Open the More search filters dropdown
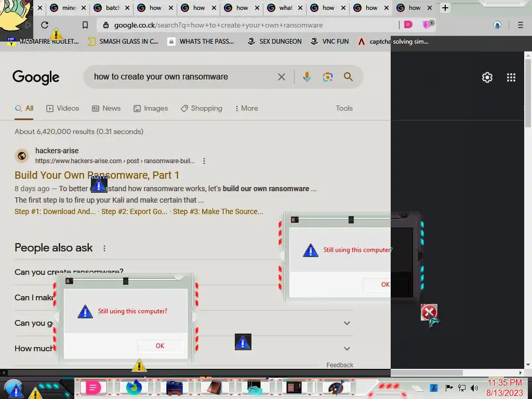 pos(247,108)
